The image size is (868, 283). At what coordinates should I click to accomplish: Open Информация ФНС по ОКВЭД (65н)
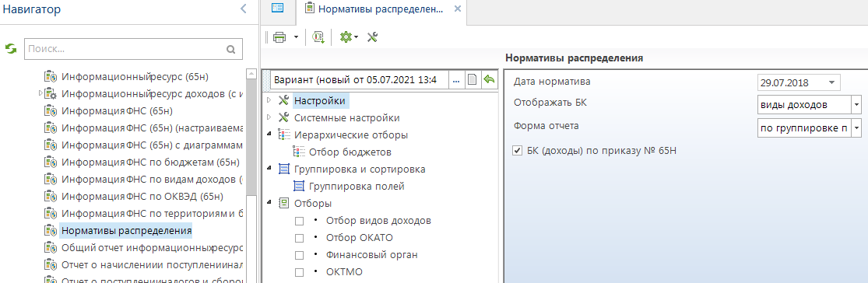(x=142, y=196)
